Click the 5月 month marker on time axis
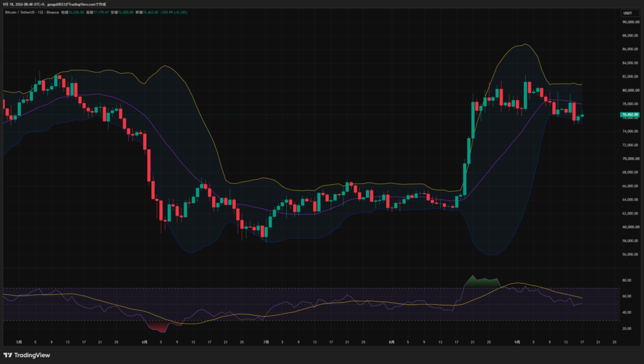This screenshot has width=644, height=364. [19, 342]
